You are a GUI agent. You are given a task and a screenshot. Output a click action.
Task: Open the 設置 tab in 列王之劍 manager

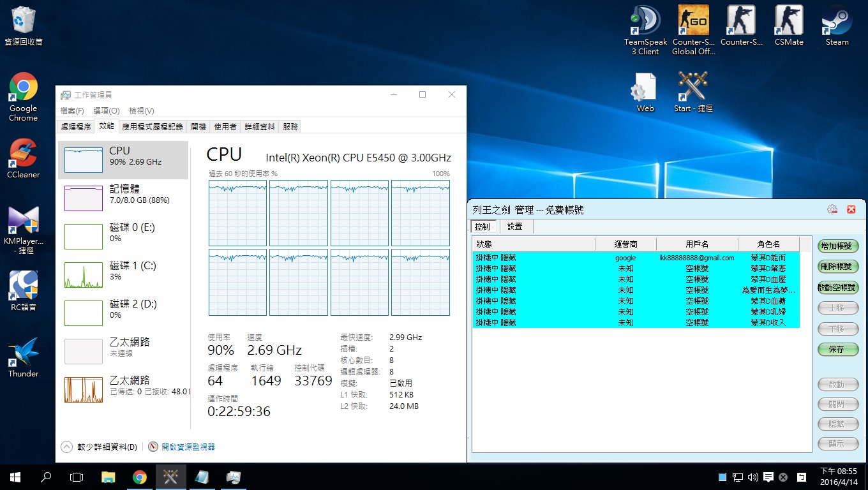point(514,226)
